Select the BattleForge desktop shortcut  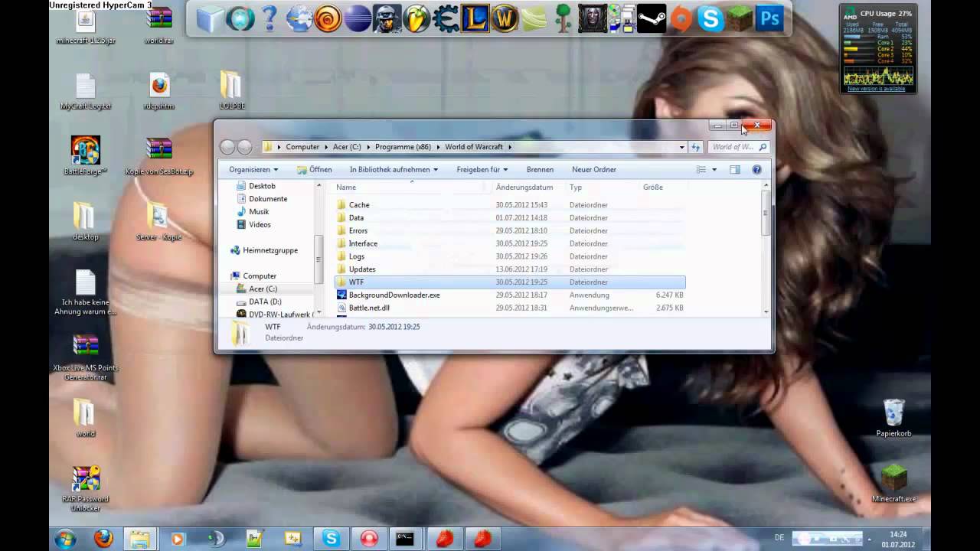pyautogui.click(x=86, y=156)
